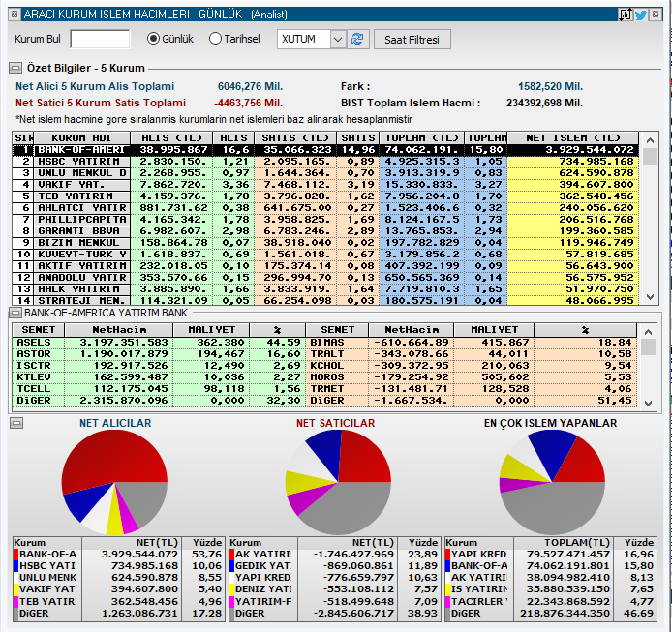This screenshot has height=632, width=672.
Task: Click the NetHacim header in buy-side table
Action: [x=119, y=330]
